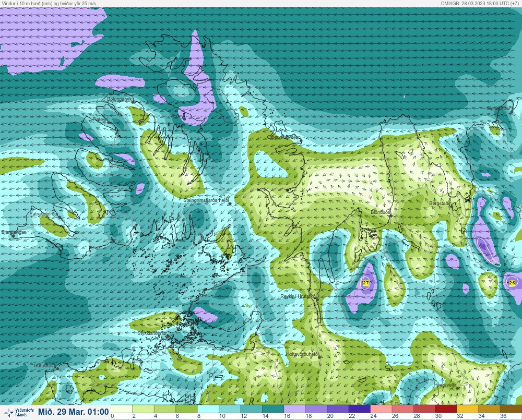Click the Veðurstofa Íslands logo
The image size is (522, 420).
click(18, 412)
